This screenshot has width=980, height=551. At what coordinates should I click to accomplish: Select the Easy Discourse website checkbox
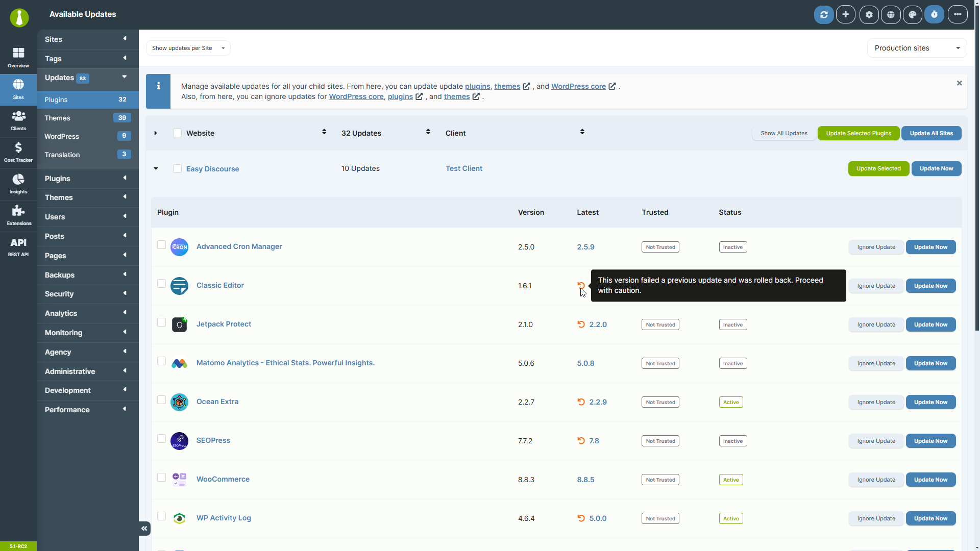click(177, 168)
